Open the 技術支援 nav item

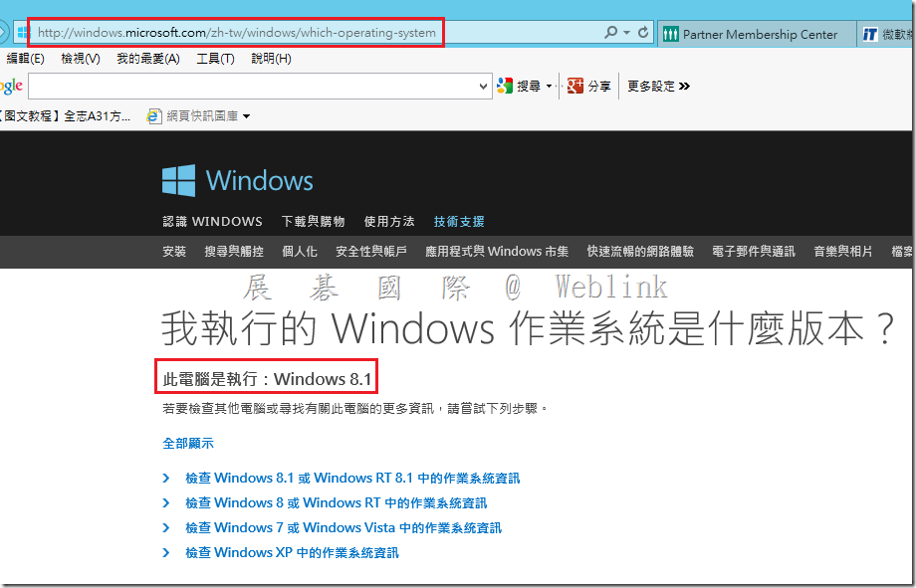click(459, 222)
